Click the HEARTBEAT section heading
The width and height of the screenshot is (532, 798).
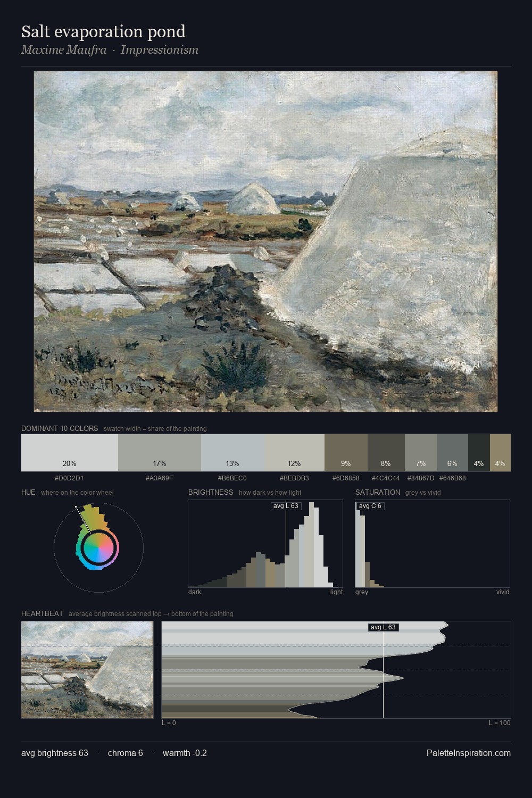42,613
